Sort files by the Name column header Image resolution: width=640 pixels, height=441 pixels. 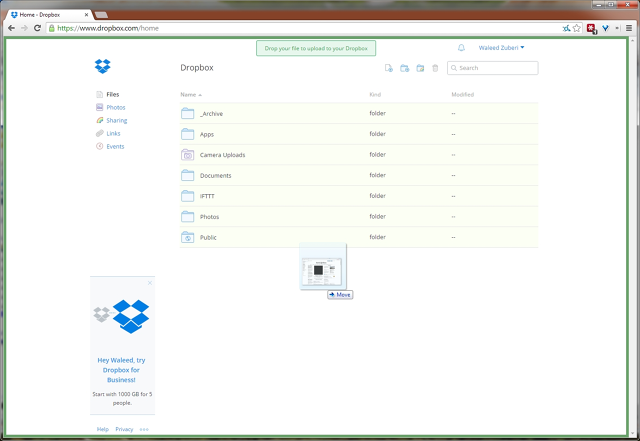(188, 94)
